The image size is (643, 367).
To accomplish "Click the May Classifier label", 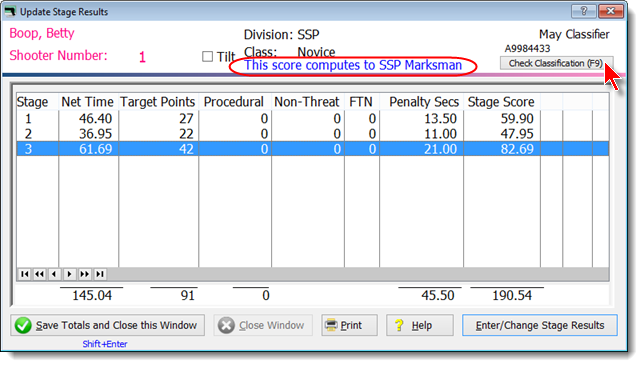I will point(574,34).
